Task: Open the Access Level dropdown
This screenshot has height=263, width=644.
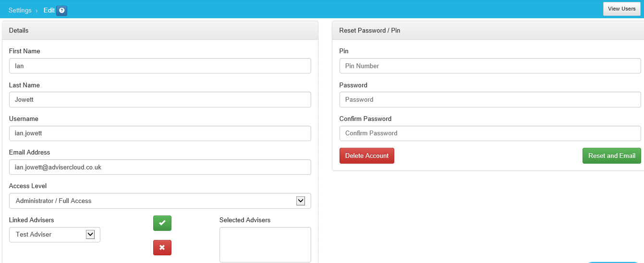Action: (x=160, y=201)
